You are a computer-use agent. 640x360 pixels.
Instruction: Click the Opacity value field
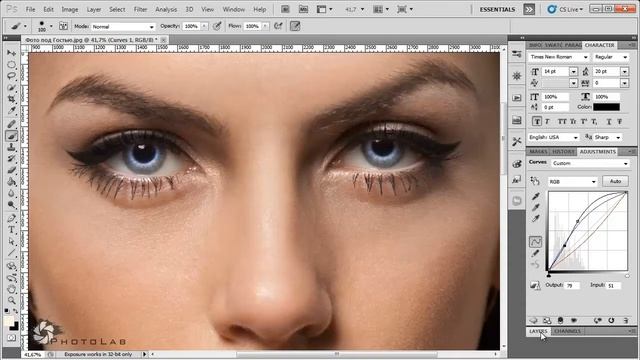(x=191, y=26)
